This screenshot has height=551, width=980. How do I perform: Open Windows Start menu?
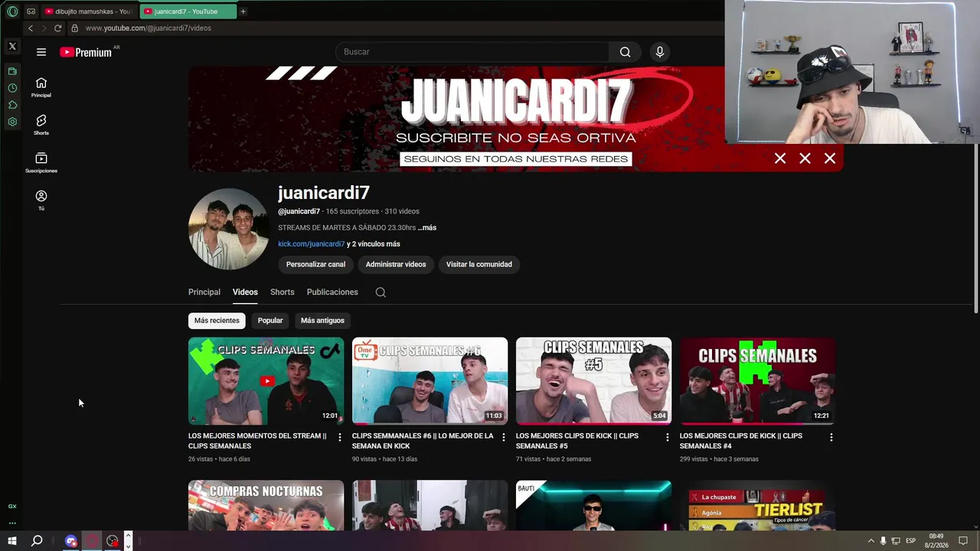click(12, 541)
